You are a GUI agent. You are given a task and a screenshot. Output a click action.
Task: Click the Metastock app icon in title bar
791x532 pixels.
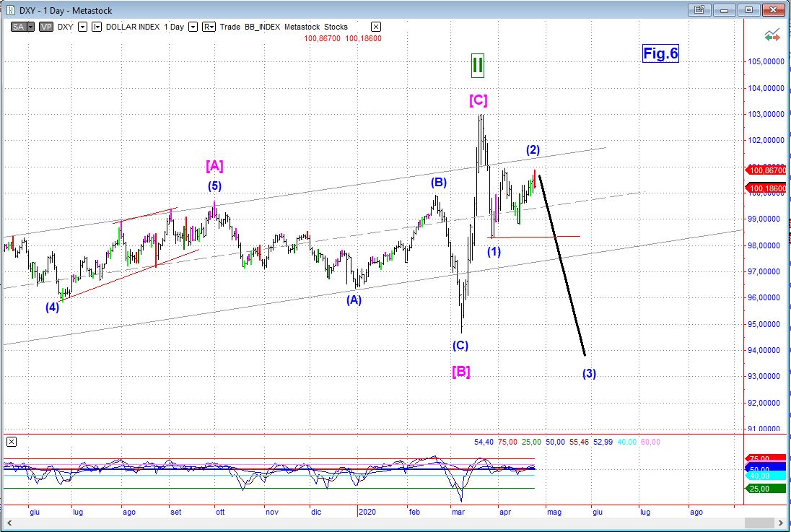point(9,9)
